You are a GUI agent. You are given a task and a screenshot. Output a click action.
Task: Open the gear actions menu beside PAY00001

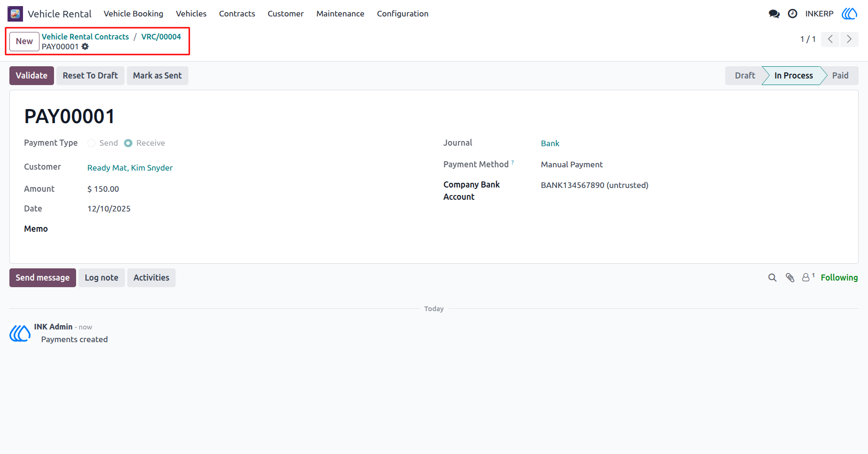coord(85,47)
